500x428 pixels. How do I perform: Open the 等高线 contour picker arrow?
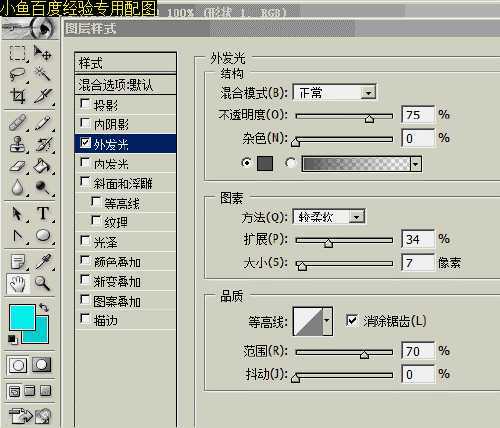[x=327, y=321]
